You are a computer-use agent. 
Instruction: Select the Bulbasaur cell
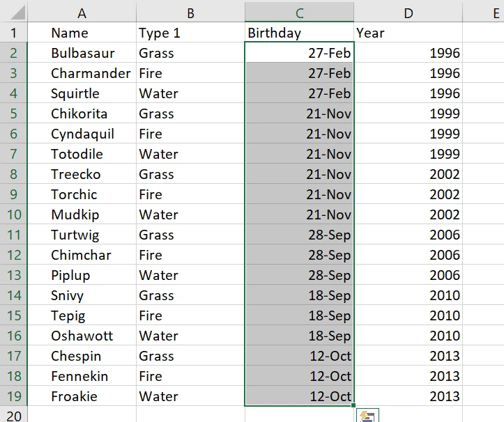(82, 53)
